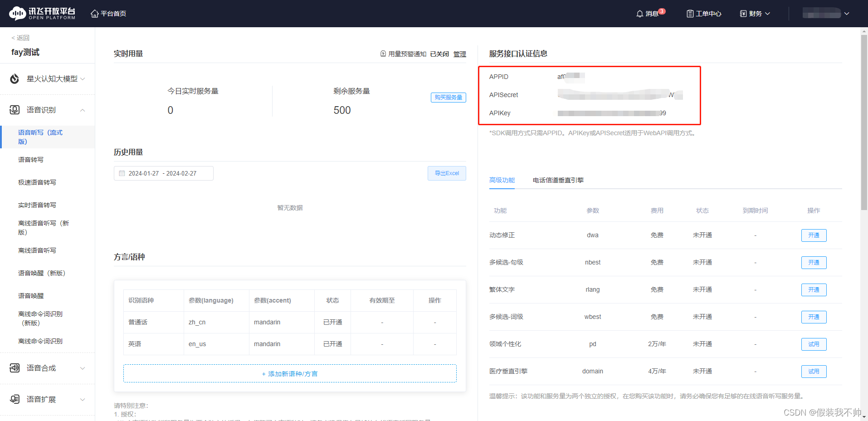
Task: Click 添加新语种/方言 button
Action: [x=290, y=373]
